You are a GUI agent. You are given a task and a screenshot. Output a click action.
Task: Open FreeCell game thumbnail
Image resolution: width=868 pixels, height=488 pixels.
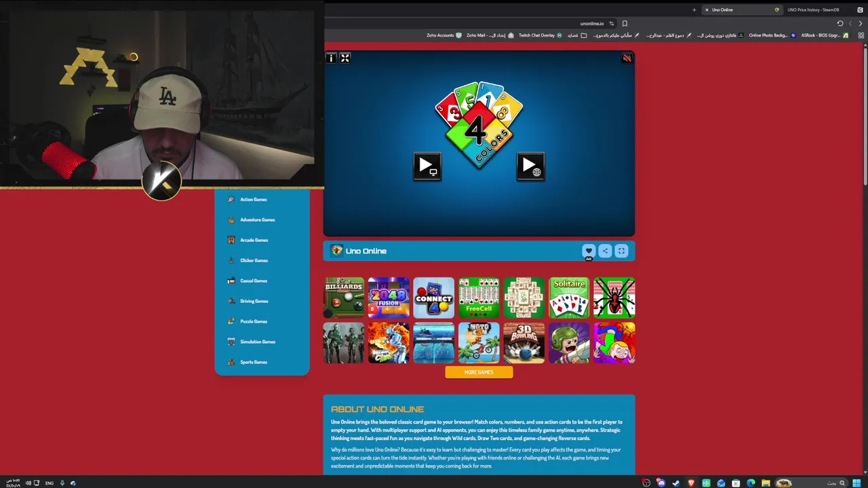tap(479, 298)
